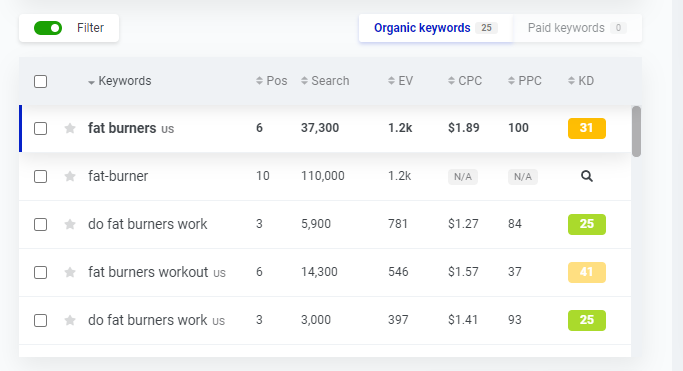Screen dimensions: 683x371
Task: Click the PPC N/A badge in fat-burner row
Action: point(523,176)
